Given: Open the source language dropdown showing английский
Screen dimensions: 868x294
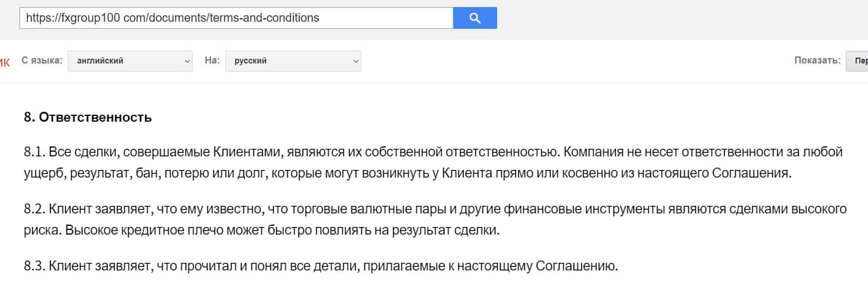Looking at the screenshot, I should click(130, 61).
